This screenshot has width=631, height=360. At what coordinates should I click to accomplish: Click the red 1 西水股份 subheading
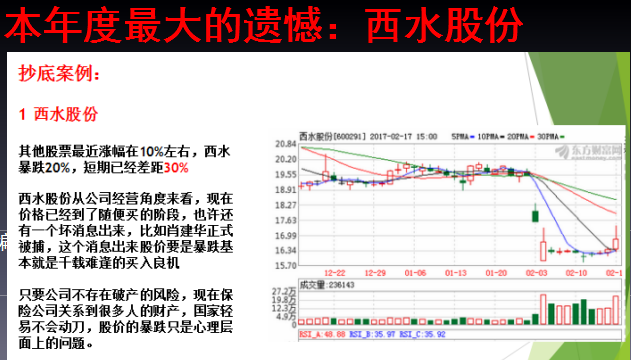58,114
